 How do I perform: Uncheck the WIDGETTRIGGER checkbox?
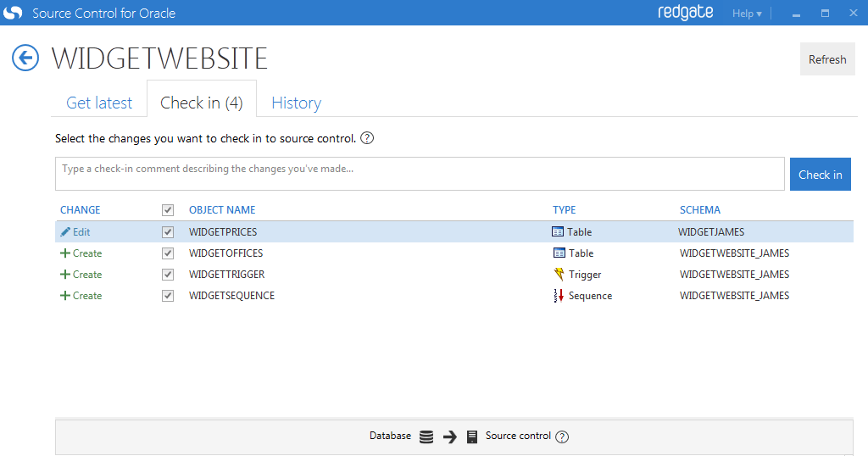pyautogui.click(x=168, y=275)
